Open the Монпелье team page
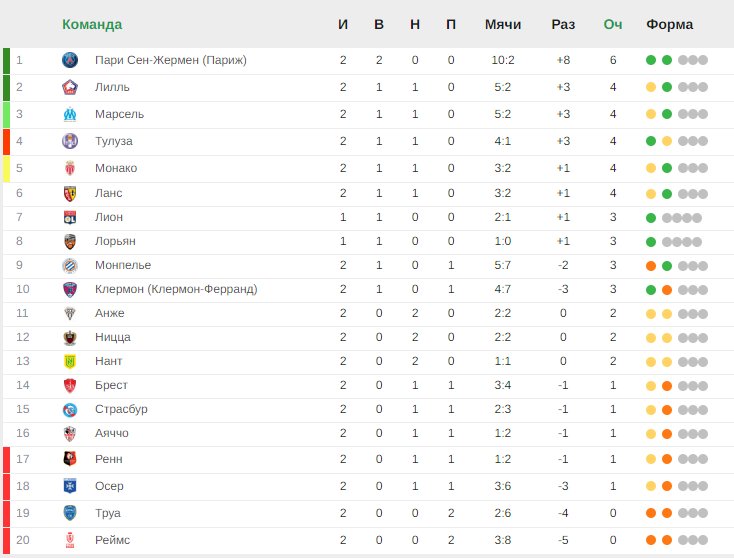The image size is (734, 558). click(123, 265)
